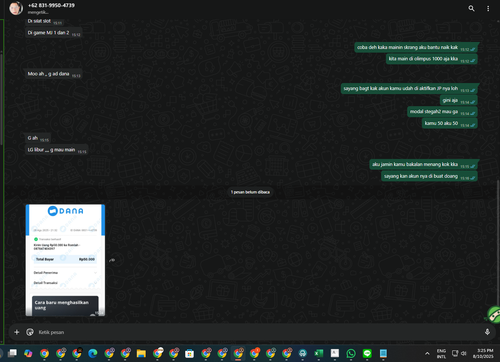Image resolution: width=500 pixels, height=362 pixels.
Task: Select message 'kita main di olimpus 1000 aja kka'
Action: (x=432, y=59)
